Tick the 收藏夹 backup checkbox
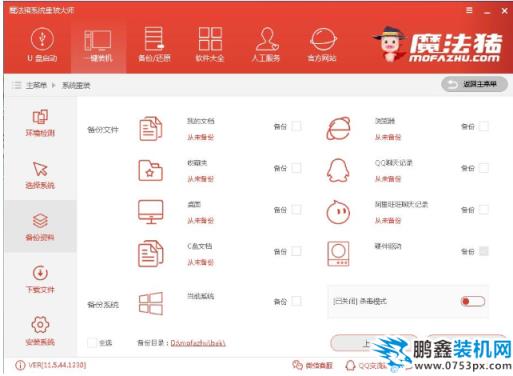This screenshot has height=376, width=513. click(296, 168)
